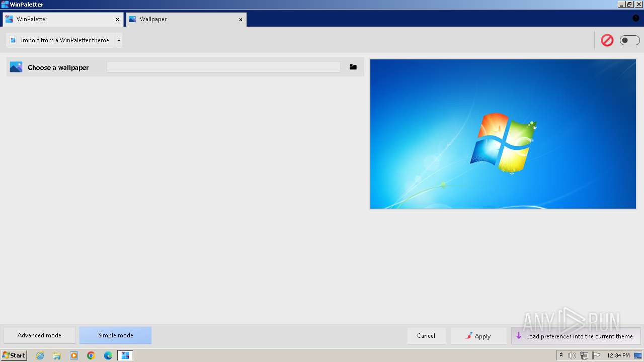Viewport: 644px width, 362px height.
Task: Open the Windows Start menu
Action: click(14, 355)
